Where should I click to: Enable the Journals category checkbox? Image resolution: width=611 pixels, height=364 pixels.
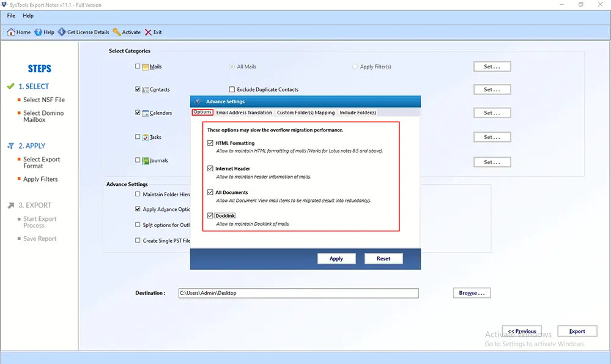[138, 160]
